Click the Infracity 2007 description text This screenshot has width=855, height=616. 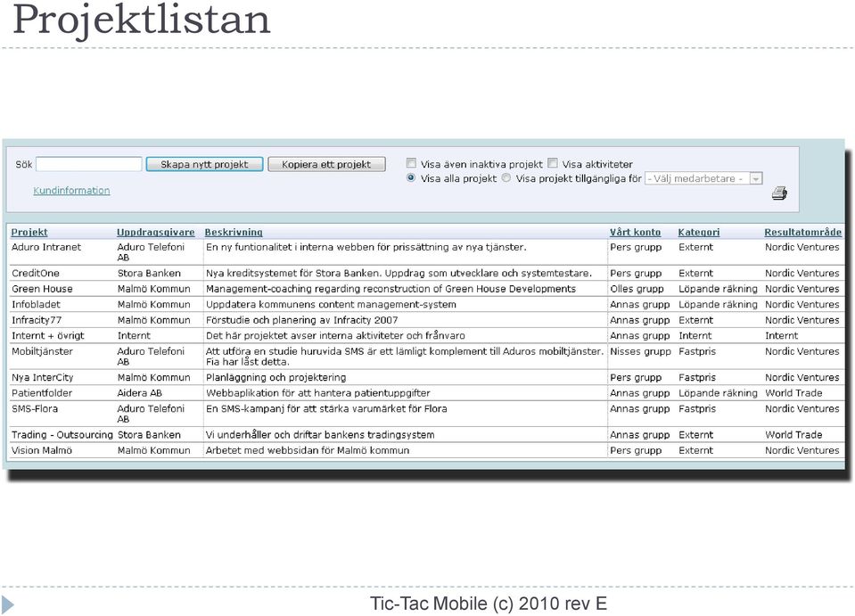click(x=301, y=320)
